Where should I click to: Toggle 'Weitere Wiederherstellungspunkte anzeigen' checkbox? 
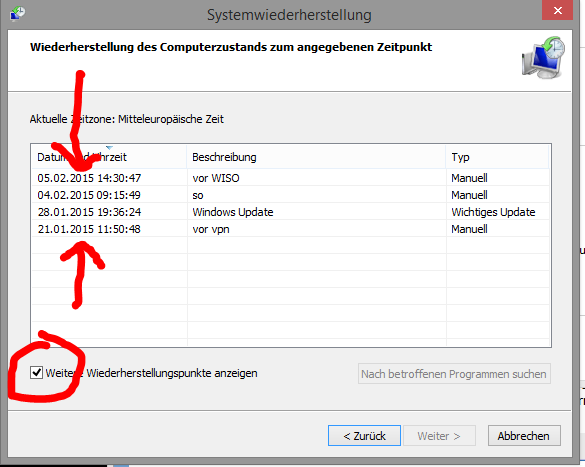[36, 373]
